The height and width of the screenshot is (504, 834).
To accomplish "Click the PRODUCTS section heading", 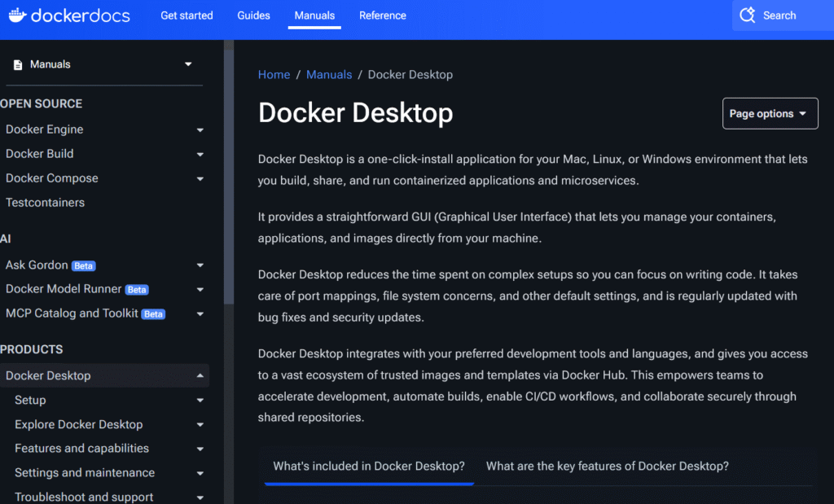I will [32, 349].
